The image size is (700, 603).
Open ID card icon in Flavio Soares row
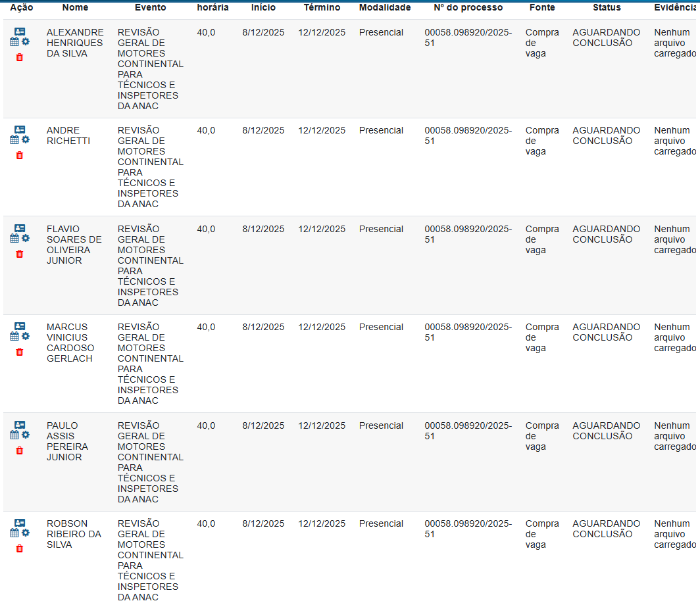click(20, 228)
